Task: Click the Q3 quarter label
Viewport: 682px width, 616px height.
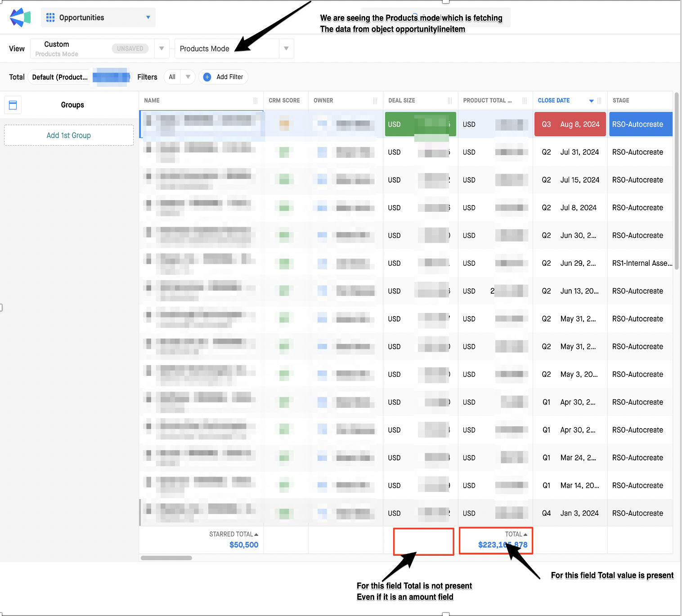Action: [546, 124]
